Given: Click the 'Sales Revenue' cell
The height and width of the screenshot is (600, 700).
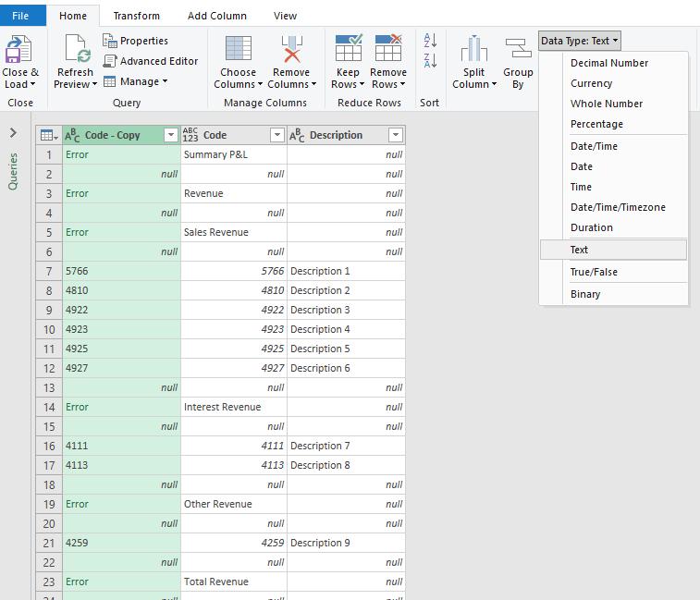Looking at the screenshot, I should tap(233, 232).
